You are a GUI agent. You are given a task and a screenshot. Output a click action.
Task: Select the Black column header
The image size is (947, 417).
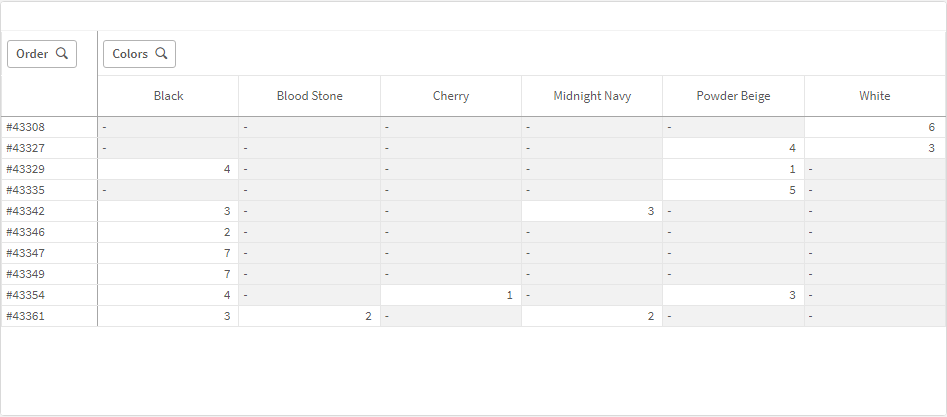click(x=168, y=96)
